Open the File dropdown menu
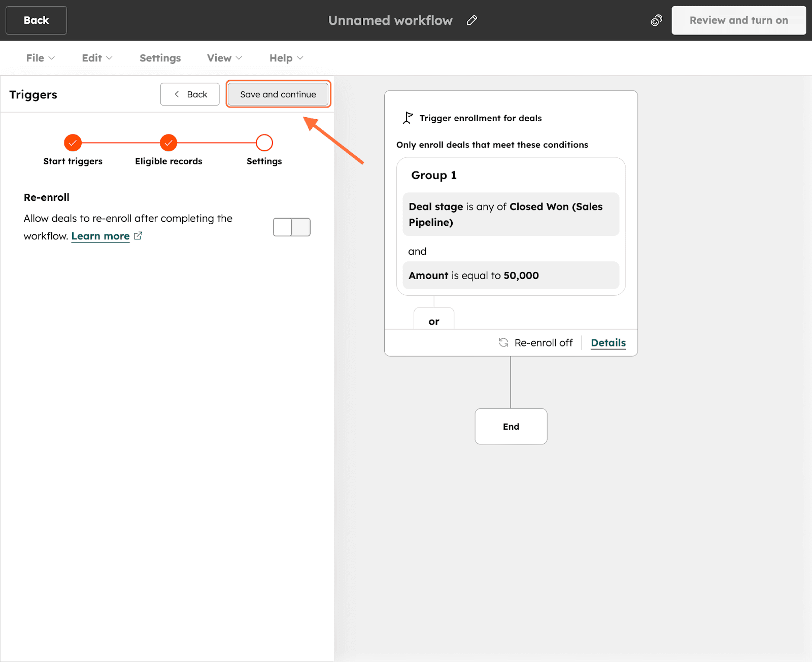 tap(40, 58)
